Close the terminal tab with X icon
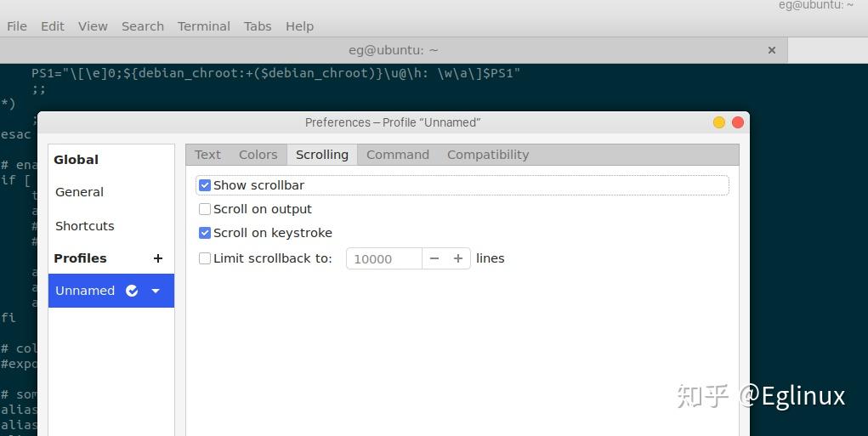 tap(772, 50)
